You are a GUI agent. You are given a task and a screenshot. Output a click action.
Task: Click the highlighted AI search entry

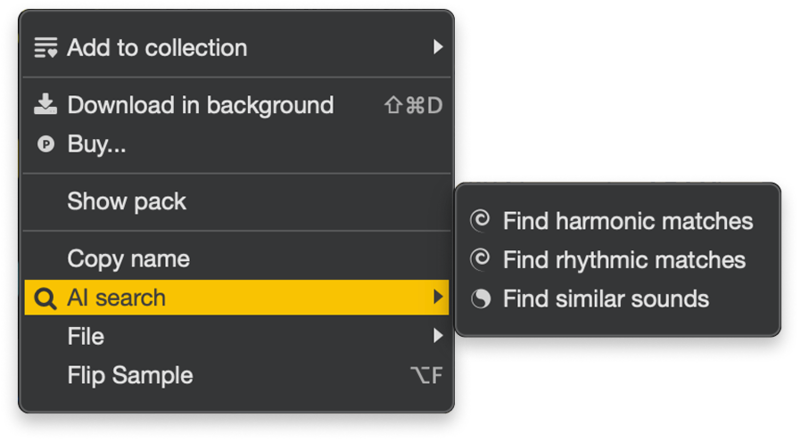point(237,298)
